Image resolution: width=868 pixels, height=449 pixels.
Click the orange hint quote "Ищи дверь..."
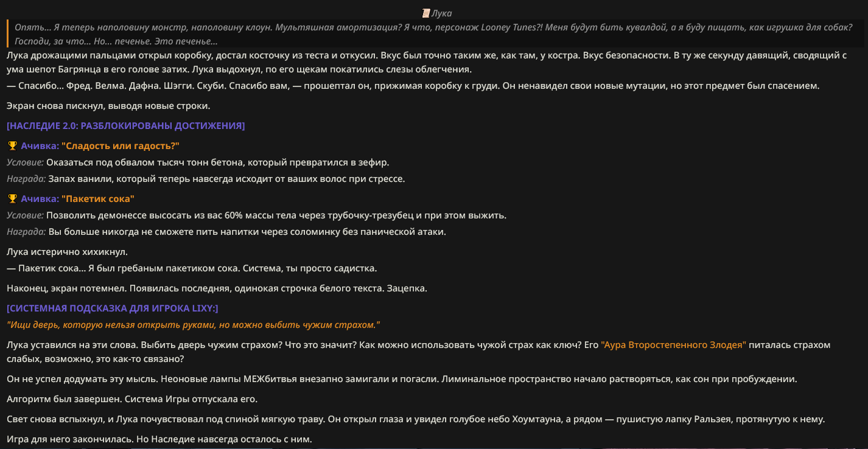pyautogui.click(x=194, y=325)
